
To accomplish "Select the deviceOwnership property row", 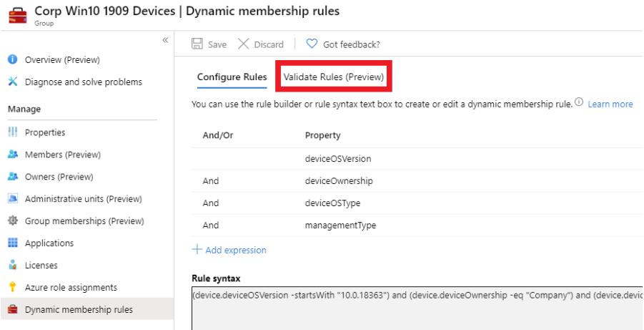I will click(x=417, y=181).
